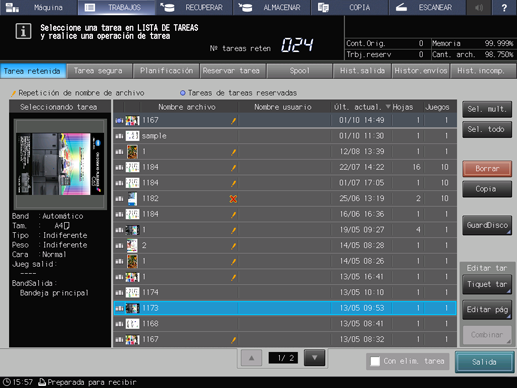517x388 pixels.
Task: Click the Nombre usuario column header
Action: click(x=283, y=107)
